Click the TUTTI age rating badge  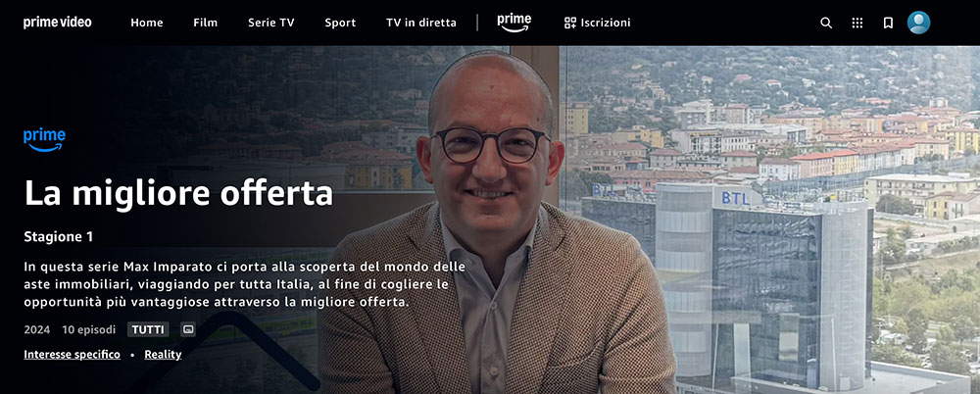148,329
